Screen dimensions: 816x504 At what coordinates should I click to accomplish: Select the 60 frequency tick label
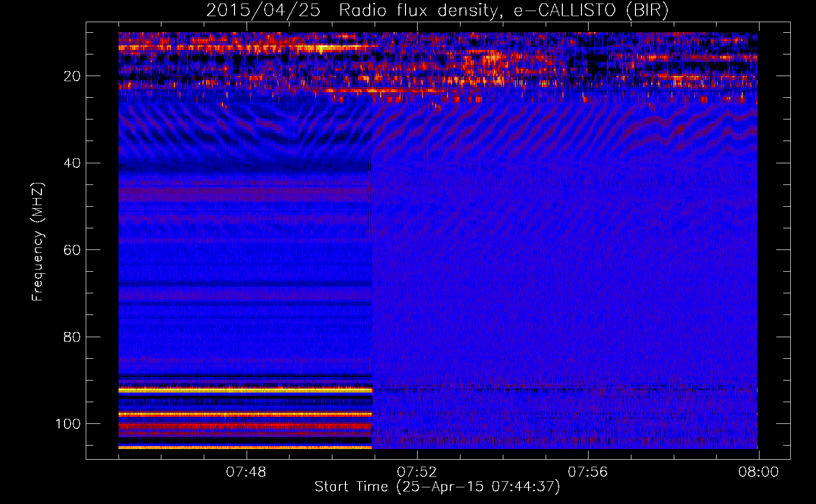pos(72,250)
